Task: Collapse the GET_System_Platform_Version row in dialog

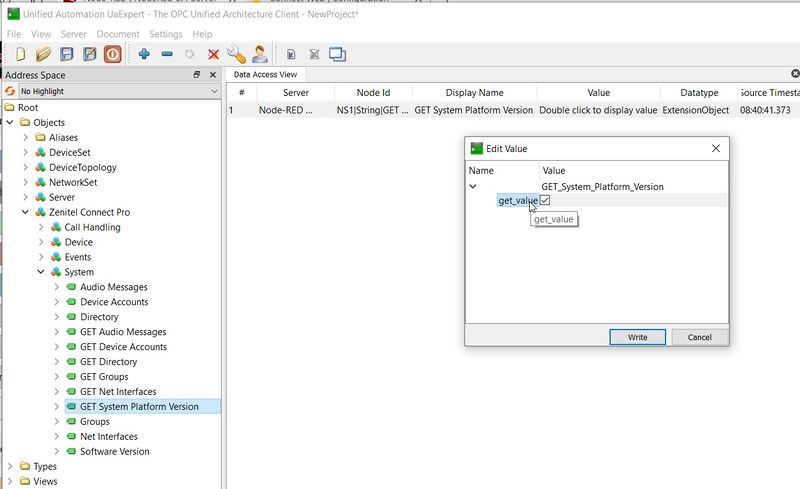Action: pos(473,187)
